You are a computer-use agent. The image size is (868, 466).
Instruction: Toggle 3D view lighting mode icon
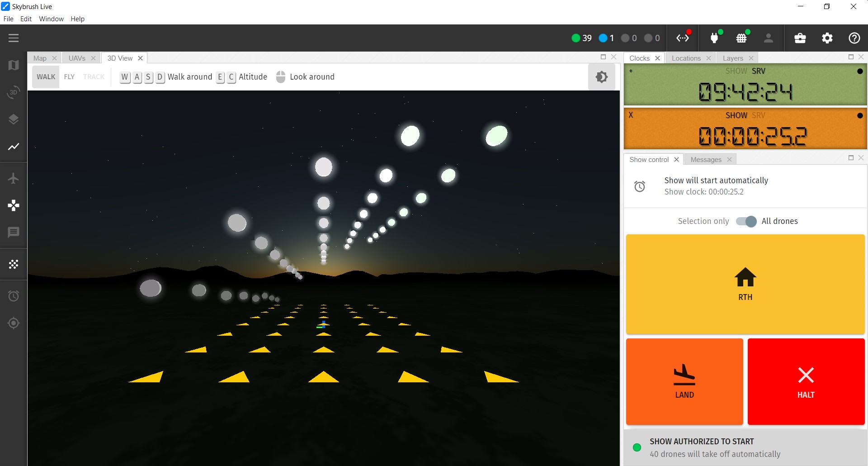pyautogui.click(x=601, y=77)
